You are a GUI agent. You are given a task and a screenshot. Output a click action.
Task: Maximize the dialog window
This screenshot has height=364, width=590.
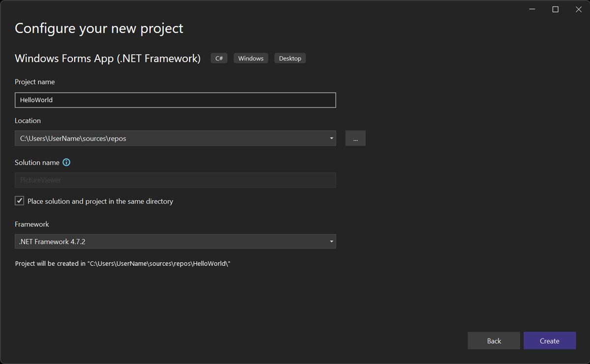coord(555,9)
